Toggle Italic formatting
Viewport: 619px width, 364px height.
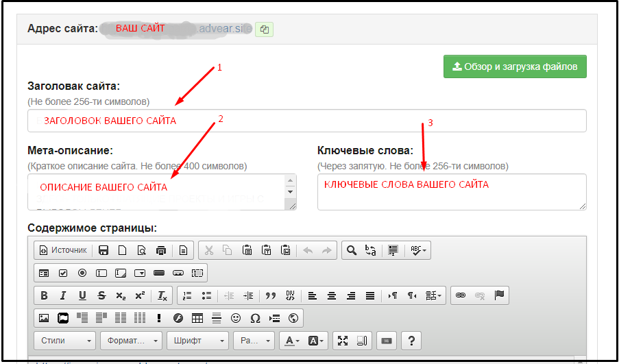[63, 295]
